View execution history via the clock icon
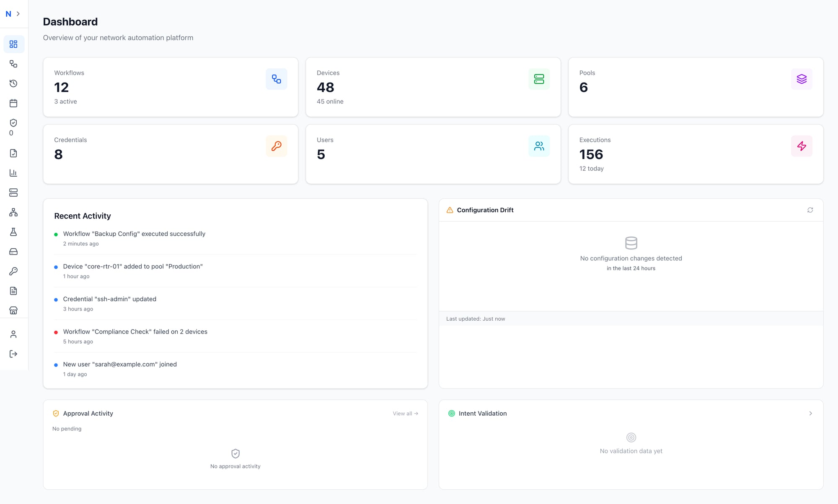The image size is (838, 504). (13, 83)
